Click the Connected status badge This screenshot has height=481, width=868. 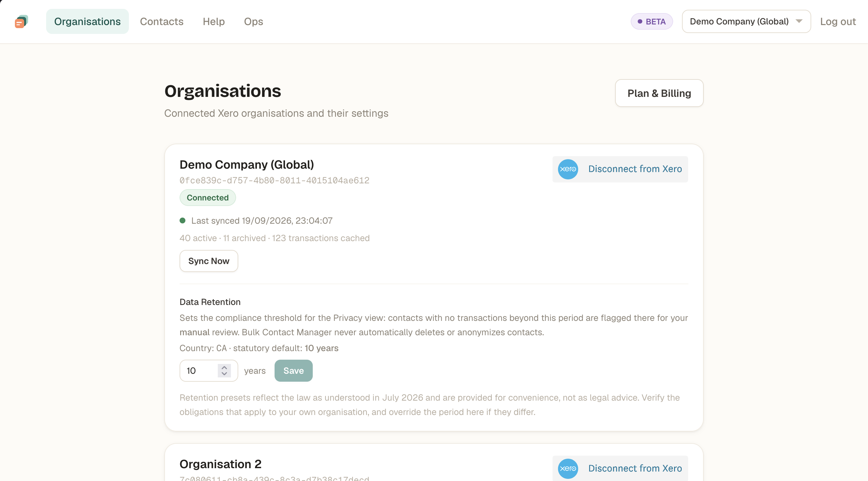pyautogui.click(x=208, y=198)
